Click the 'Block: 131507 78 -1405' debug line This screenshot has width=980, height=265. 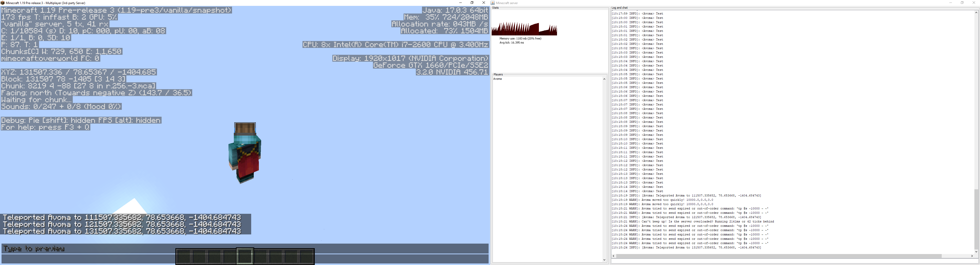pos(64,79)
